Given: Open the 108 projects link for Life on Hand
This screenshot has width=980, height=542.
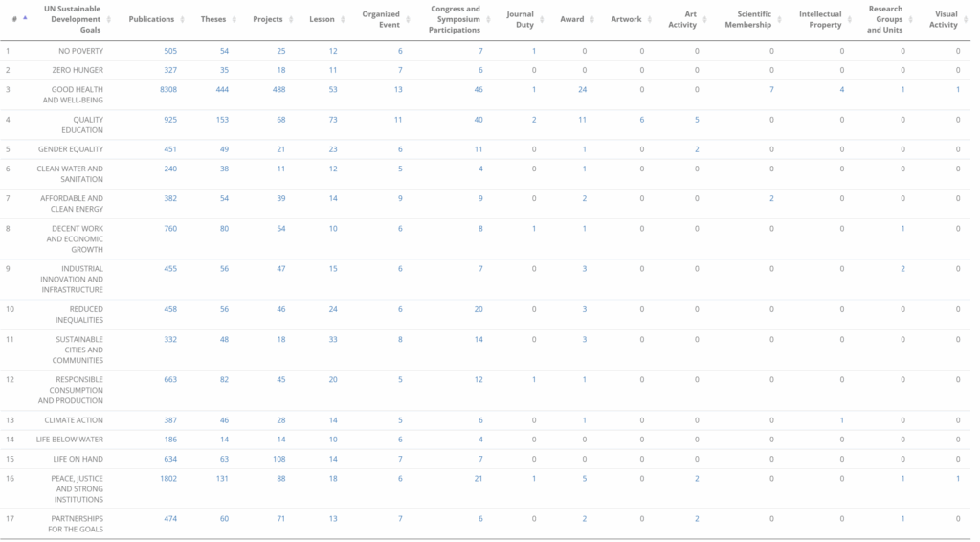Looking at the screenshot, I should pyautogui.click(x=279, y=459).
